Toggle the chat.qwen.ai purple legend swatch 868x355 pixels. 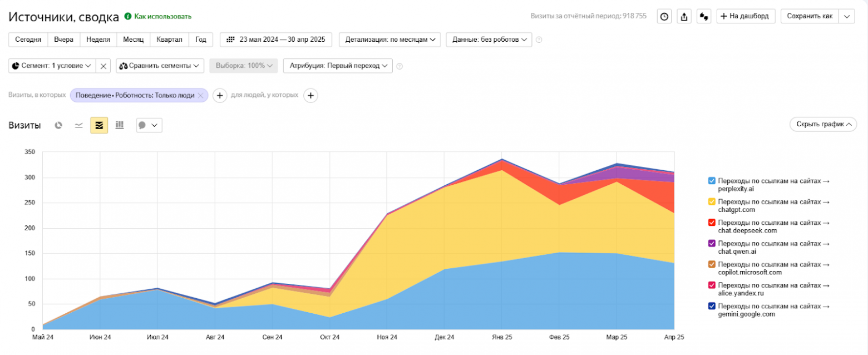(x=712, y=243)
